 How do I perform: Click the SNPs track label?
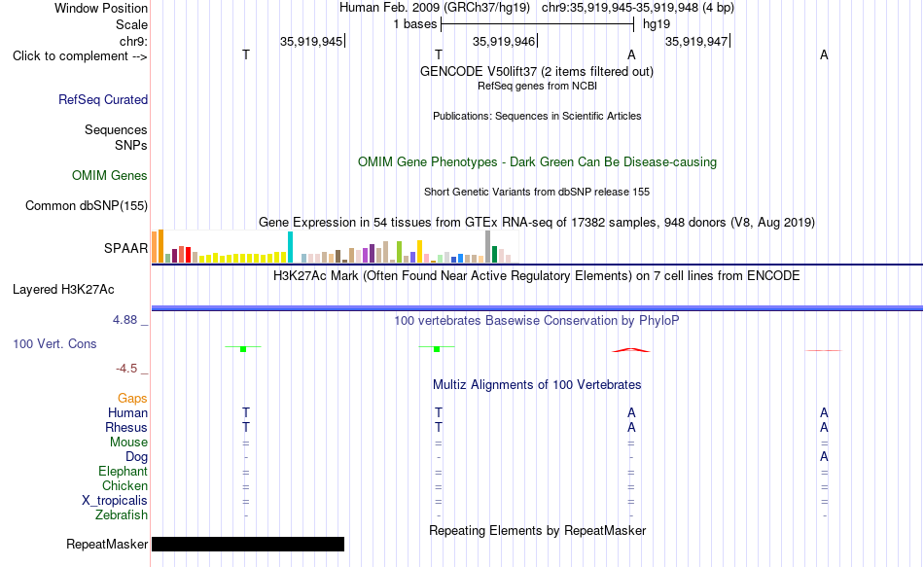coord(131,145)
